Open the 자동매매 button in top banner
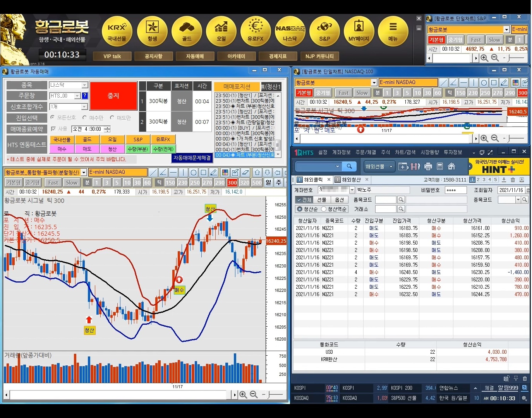 pyautogui.click(x=195, y=57)
